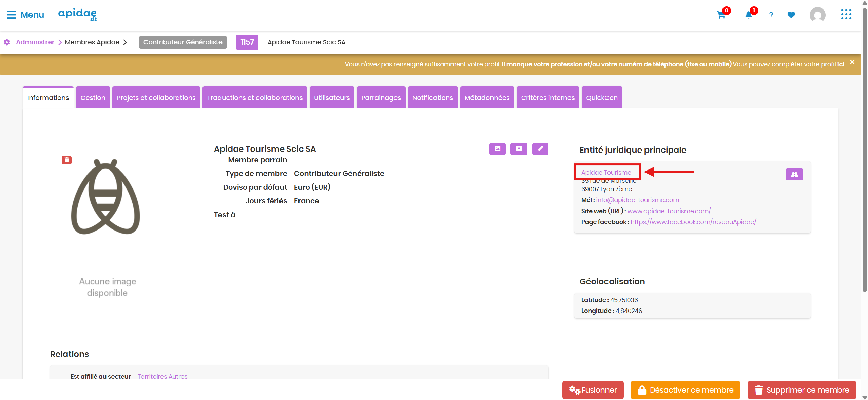The height and width of the screenshot is (400, 868).
Task: Click the Relations section heading
Action: click(x=70, y=354)
